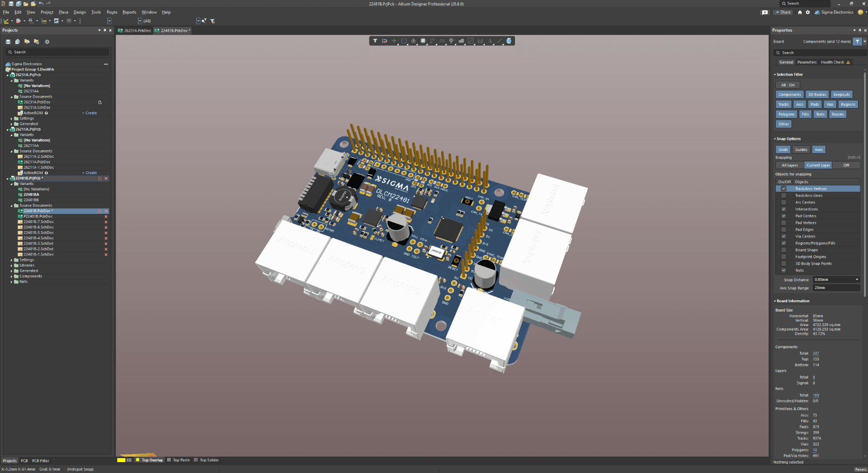Toggle the Keepouts selection filter button
The height and width of the screenshot is (473, 868).
(x=841, y=95)
